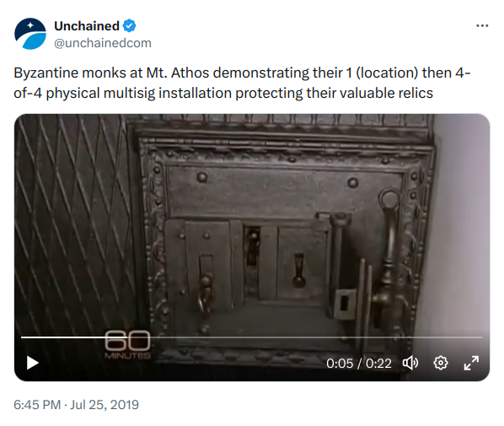
Task: Expand the video to fullscreen
Action: tap(471, 363)
